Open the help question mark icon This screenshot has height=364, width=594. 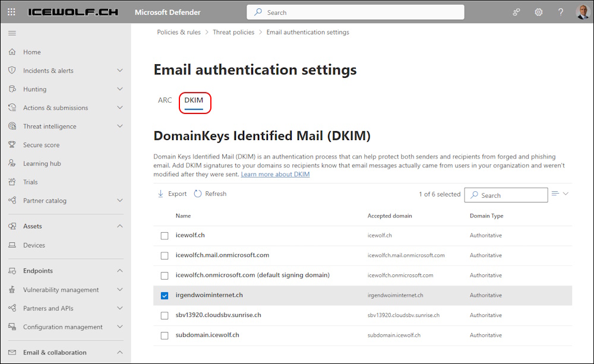point(561,12)
